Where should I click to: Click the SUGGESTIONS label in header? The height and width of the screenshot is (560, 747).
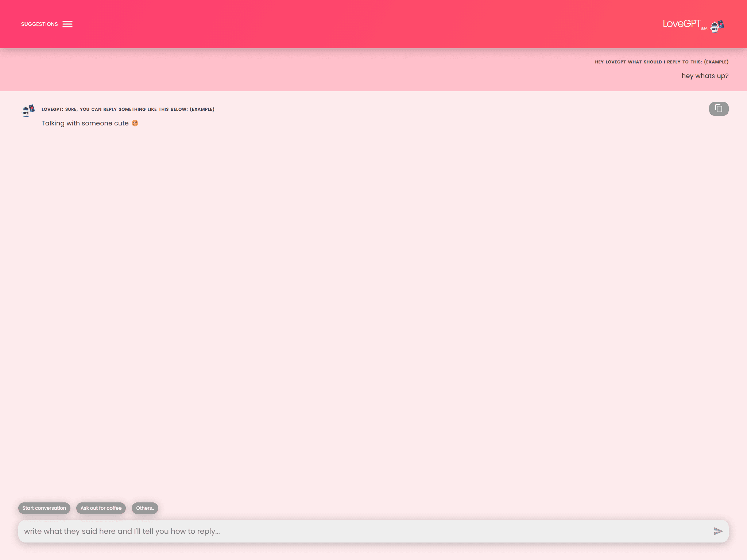coord(39,24)
